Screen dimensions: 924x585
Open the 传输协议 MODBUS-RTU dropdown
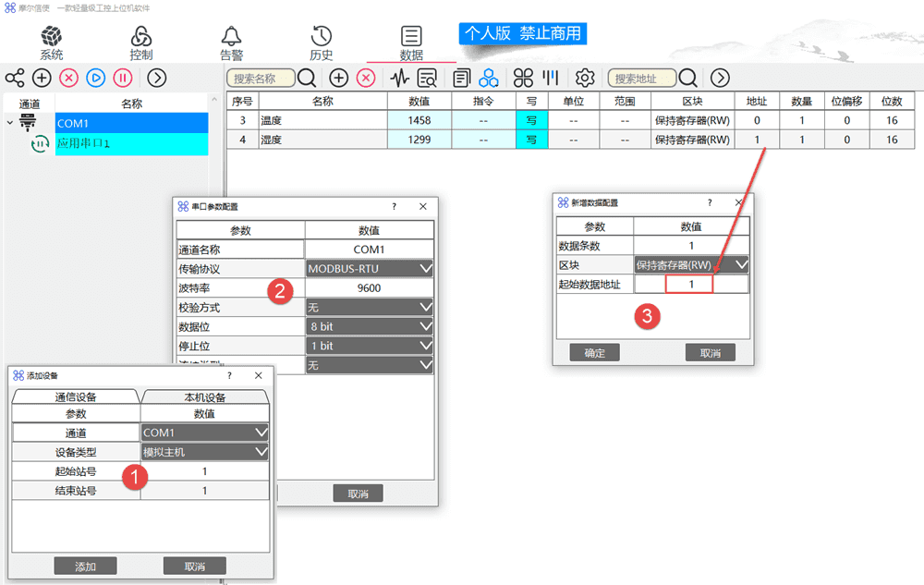click(x=370, y=269)
